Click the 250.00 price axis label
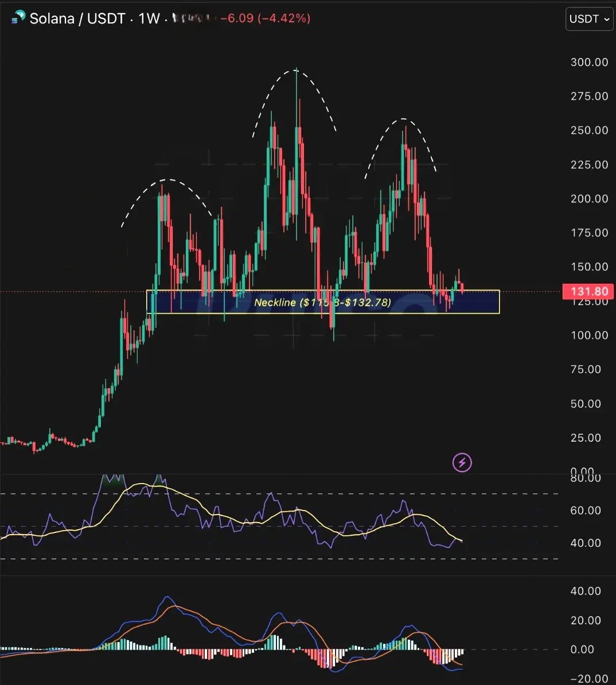Viewport: 616px width, 685px height. click(590, 130)
